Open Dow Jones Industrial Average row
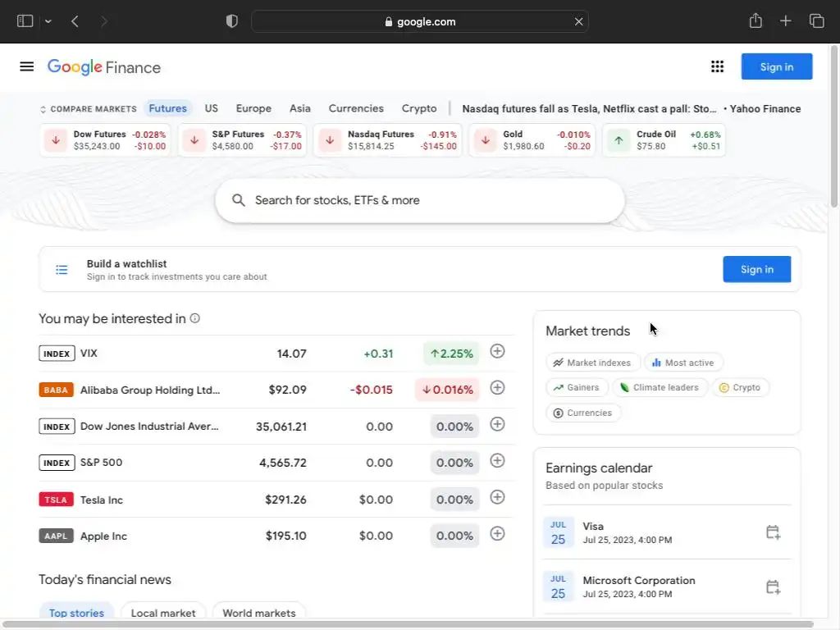The height and width of the screenshot is (630, 840). pos(276,427)
